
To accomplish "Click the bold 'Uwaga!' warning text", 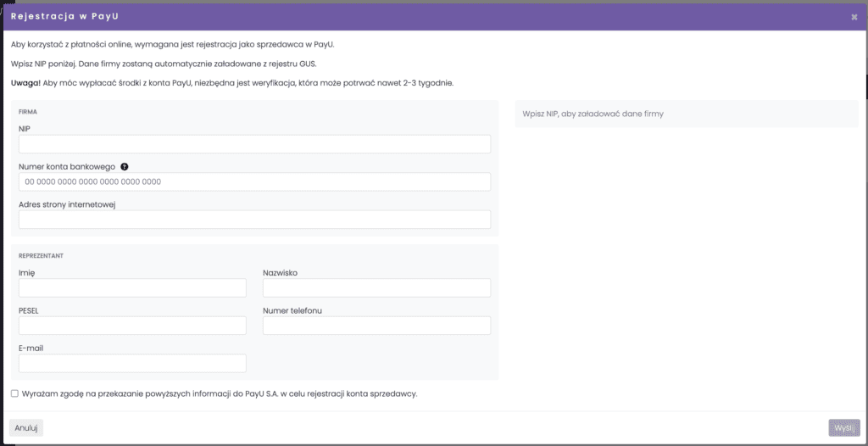I will (x=25, y=83).
